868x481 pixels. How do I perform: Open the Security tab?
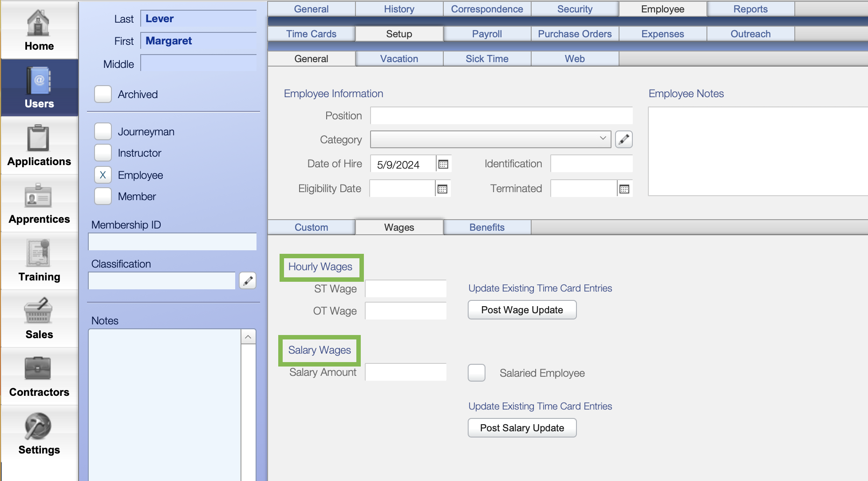(x=575, y=9)
